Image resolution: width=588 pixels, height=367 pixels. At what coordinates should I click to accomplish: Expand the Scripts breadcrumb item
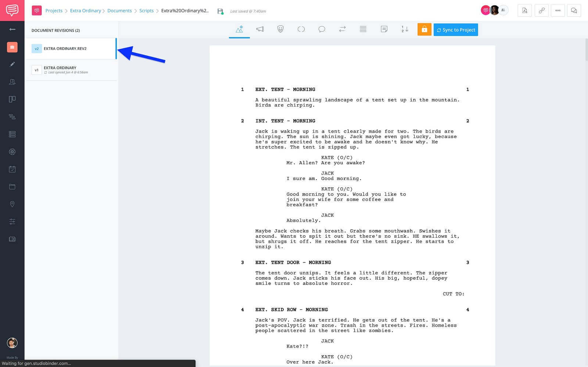[146, 11]
